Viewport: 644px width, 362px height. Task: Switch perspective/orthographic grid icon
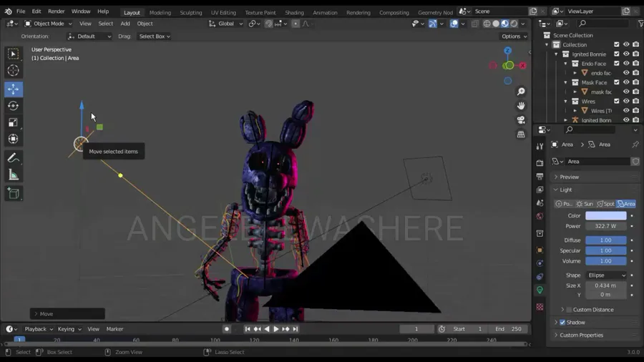(521, 134)
